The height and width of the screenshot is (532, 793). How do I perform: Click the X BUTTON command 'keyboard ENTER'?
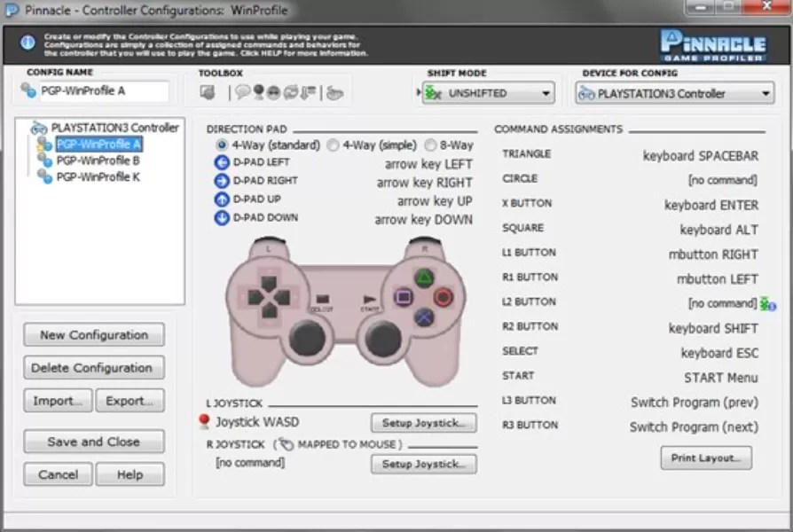tap(711, 205)
